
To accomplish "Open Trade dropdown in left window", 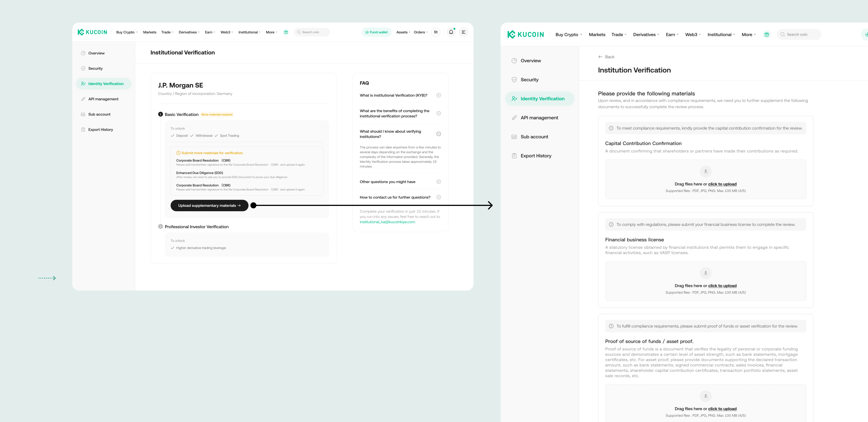I will pyautogui.click(x=167, y=32).
